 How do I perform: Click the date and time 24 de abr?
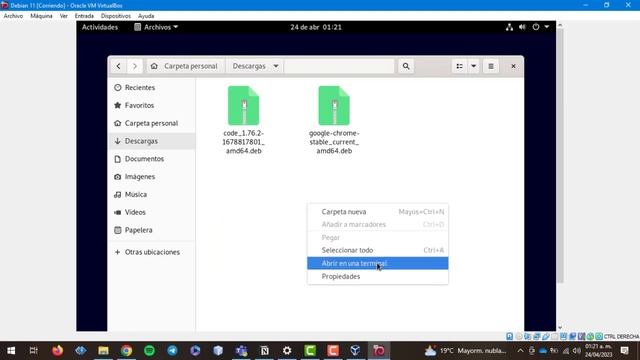(316, 27)
